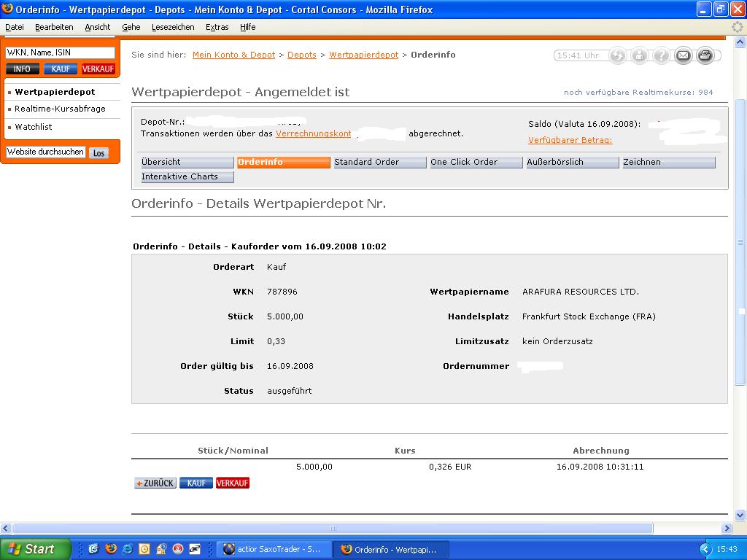
Task: Open the help question mark icon
Action: point(661,55)
